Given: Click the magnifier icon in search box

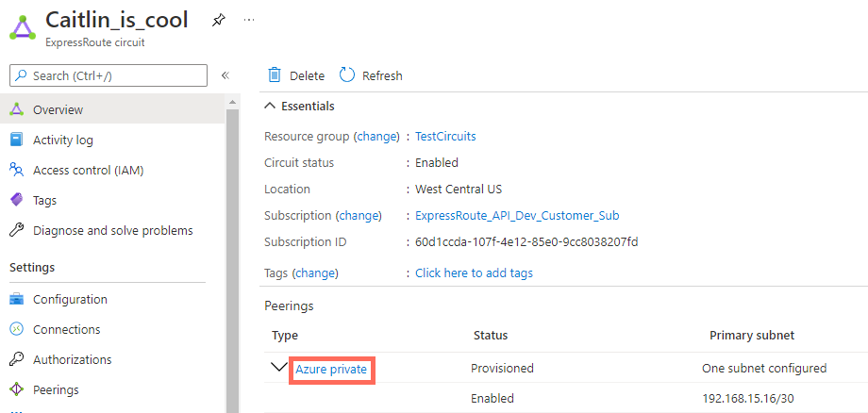Looking at the screenshot, I should [21, 75].
